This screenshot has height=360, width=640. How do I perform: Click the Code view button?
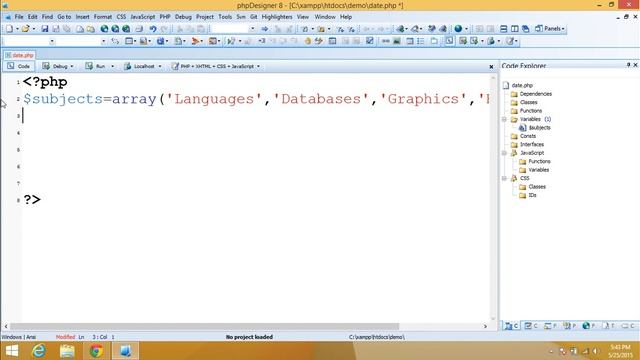coord(19,66)
